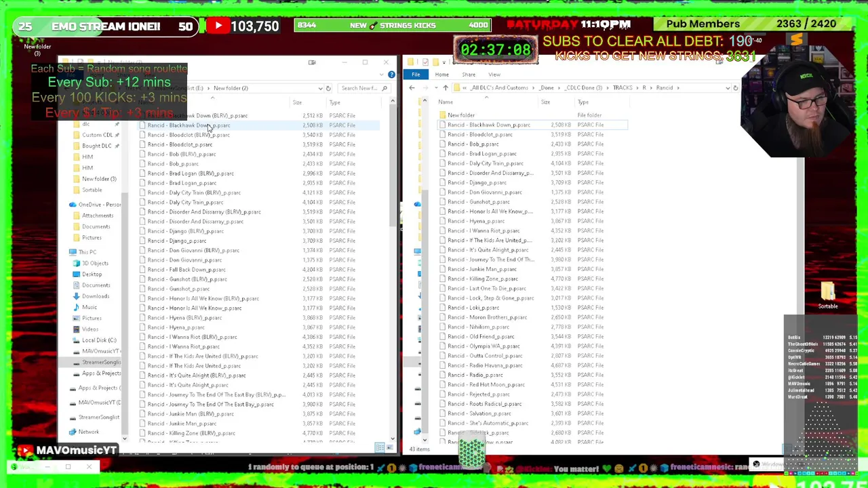Viewport: 868px width, 488px height.
Task: Open OneDrive - Personal in left navigation pane
Action: (x=94, y=205)
